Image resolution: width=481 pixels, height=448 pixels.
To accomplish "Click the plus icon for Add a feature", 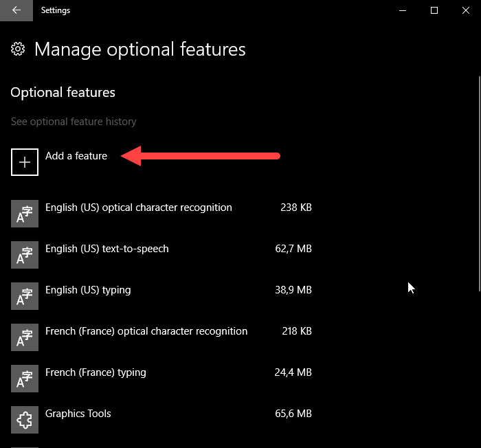I will pyautogui.click(x=25, y=162).
